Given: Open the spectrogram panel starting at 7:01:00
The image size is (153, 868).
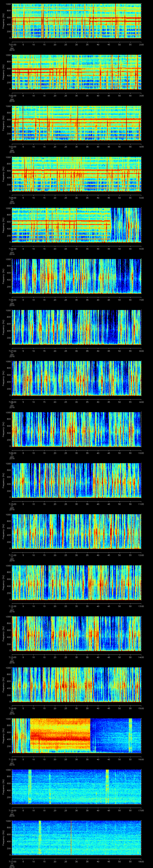Looking at the screenshot, I should [77, 21].
